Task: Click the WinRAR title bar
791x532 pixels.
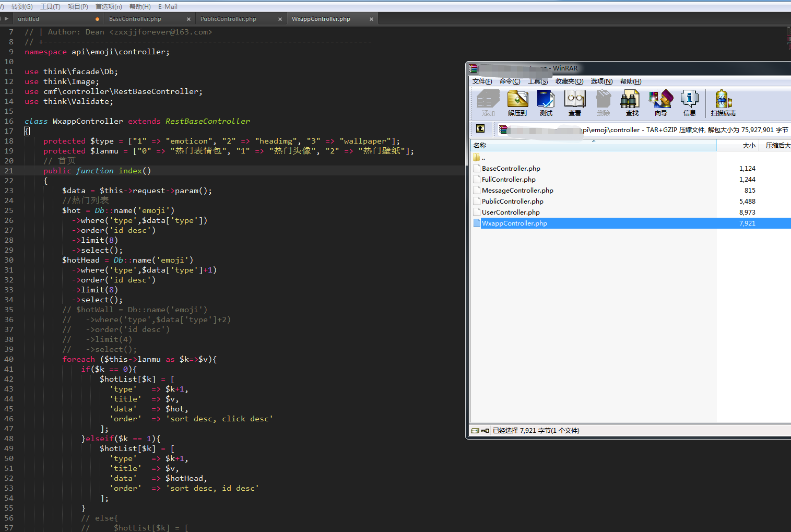Action: pos(629,68)
